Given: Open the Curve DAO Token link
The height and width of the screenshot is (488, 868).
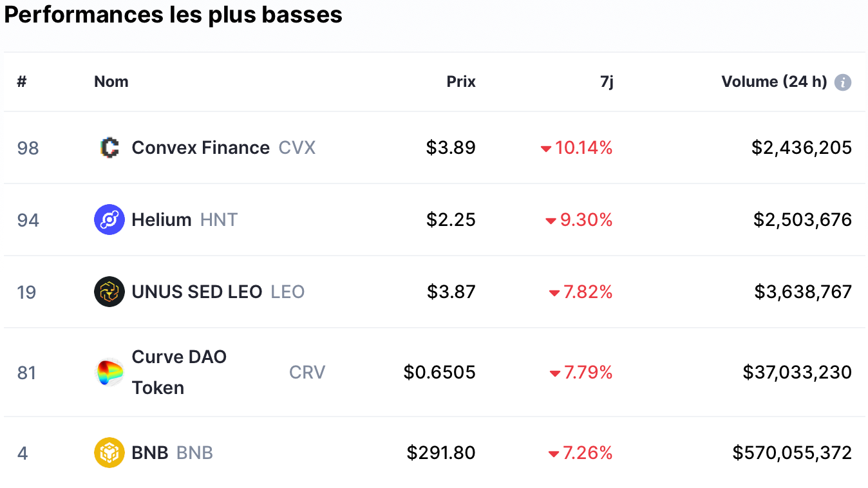Looking at the screenshot, I should coord(180,372).
